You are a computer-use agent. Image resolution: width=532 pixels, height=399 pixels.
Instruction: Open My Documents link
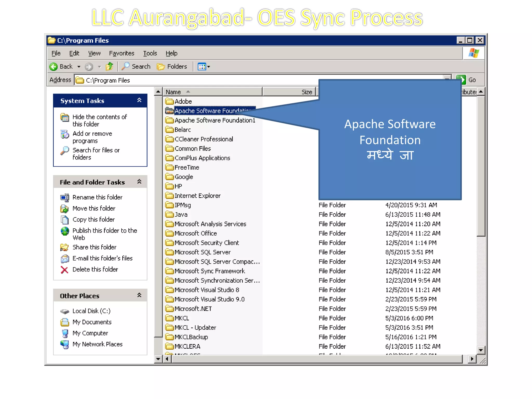tap(92, 322)
